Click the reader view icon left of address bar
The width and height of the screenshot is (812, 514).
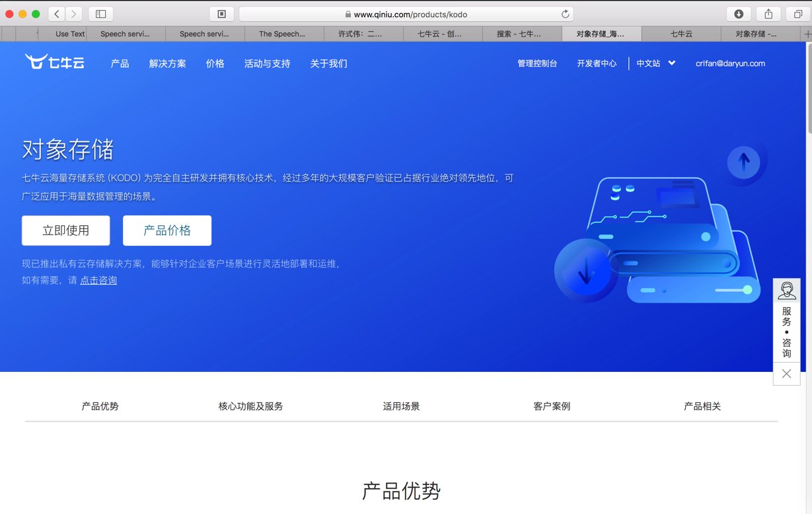pyautogui.click(x=222, y=14)
